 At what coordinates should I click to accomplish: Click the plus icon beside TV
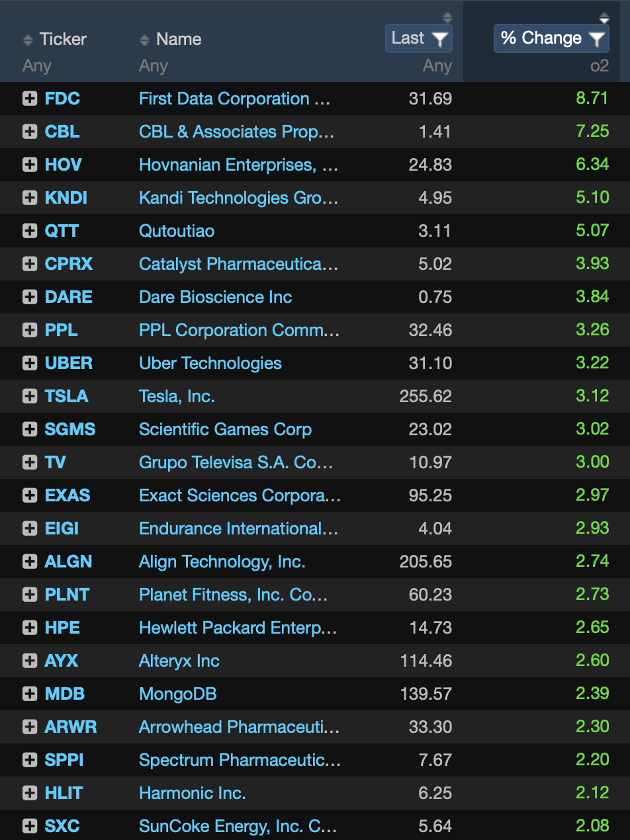[30, 462]
